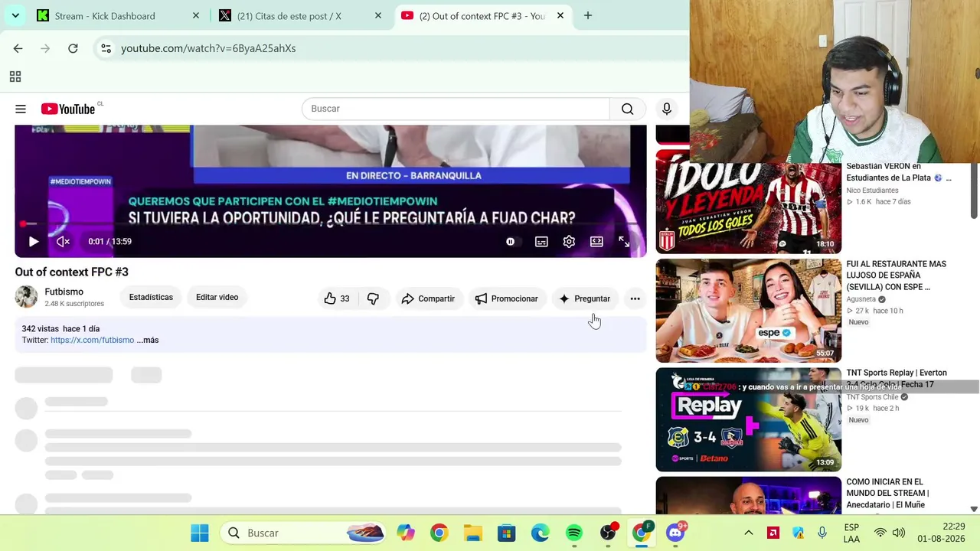This screenshot has width=980, height=551.
Task: Open the YouTube guide hamburger menu
Action: [x=21, y=109]
